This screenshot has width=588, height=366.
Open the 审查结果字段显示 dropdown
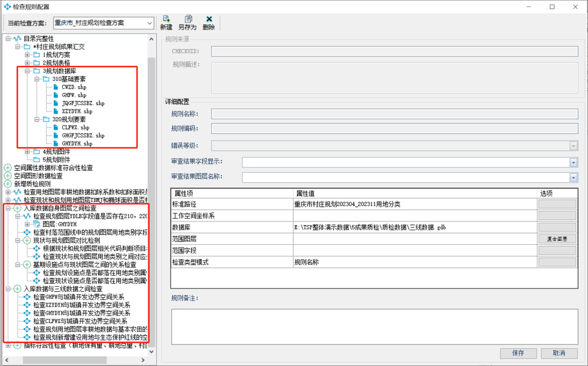coord(573,162)
